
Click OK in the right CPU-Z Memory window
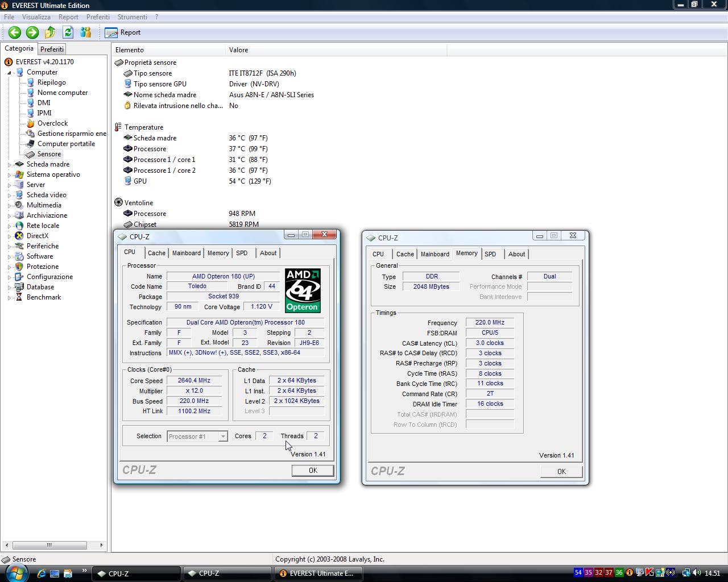(561, 472)
